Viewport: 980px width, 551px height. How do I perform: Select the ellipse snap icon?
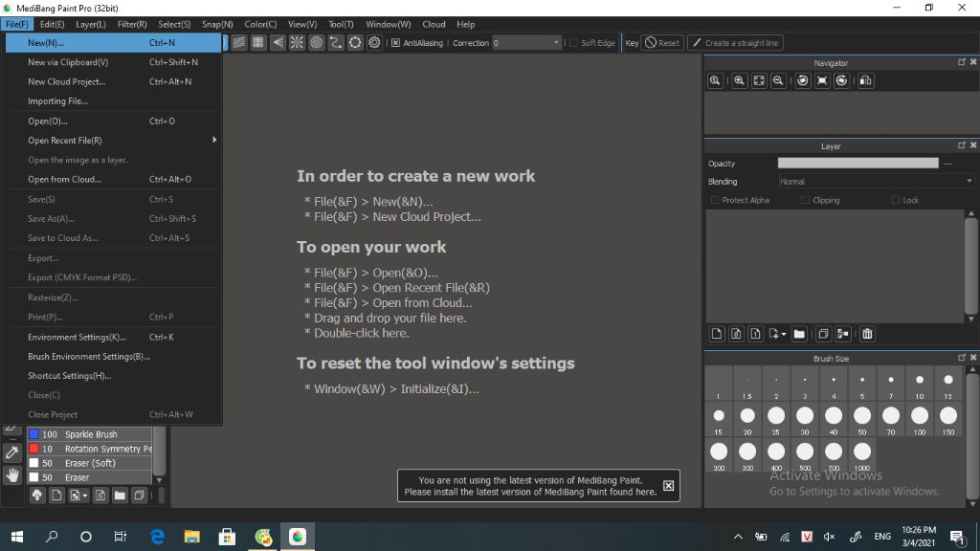[355, 42]
